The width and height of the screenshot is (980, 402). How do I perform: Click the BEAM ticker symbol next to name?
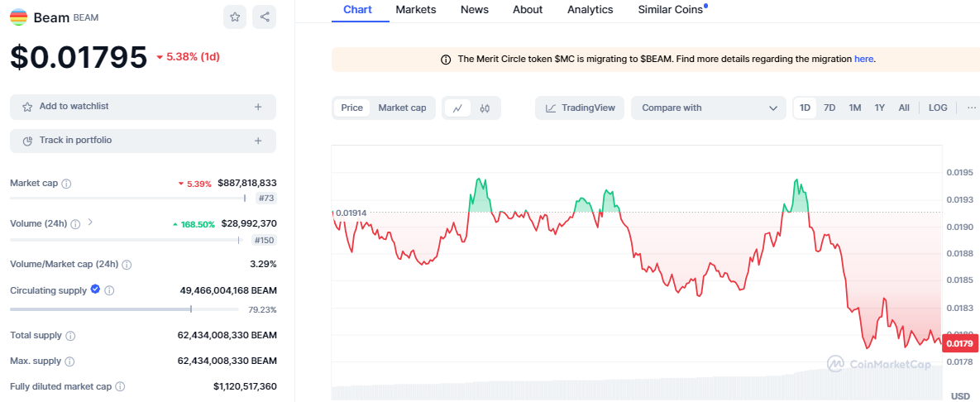pos(86,17)
